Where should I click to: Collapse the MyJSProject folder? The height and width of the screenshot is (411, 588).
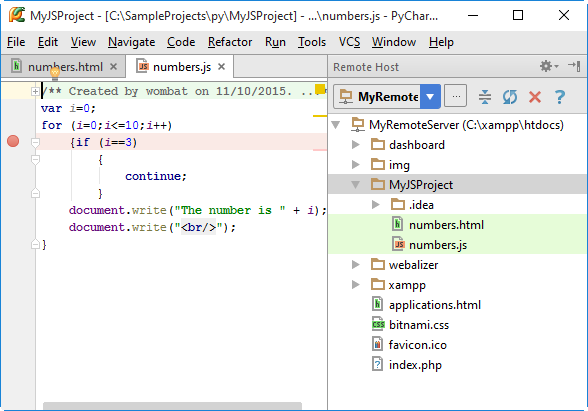356,184
